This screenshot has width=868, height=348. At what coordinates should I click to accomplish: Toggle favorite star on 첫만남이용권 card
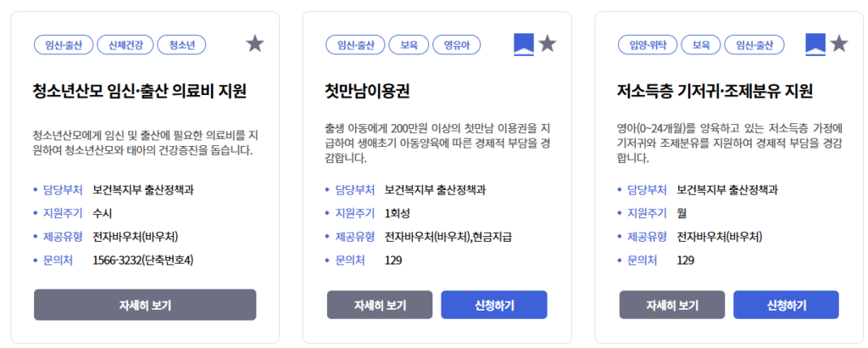point(548,43)
